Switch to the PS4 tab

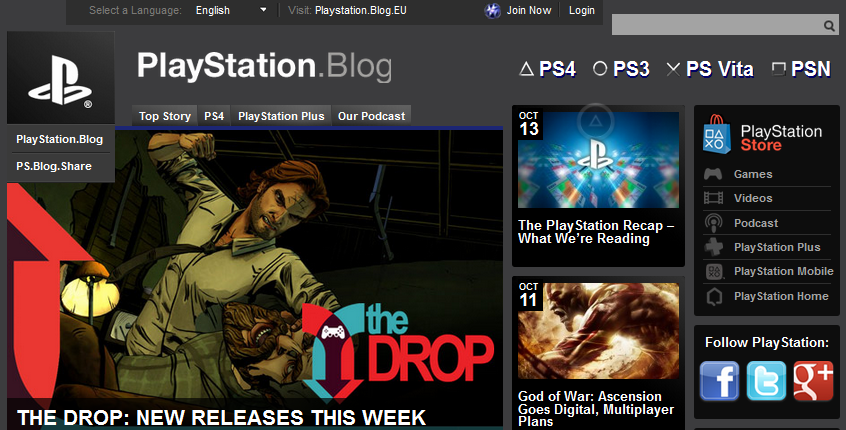(x=214, y=116)
